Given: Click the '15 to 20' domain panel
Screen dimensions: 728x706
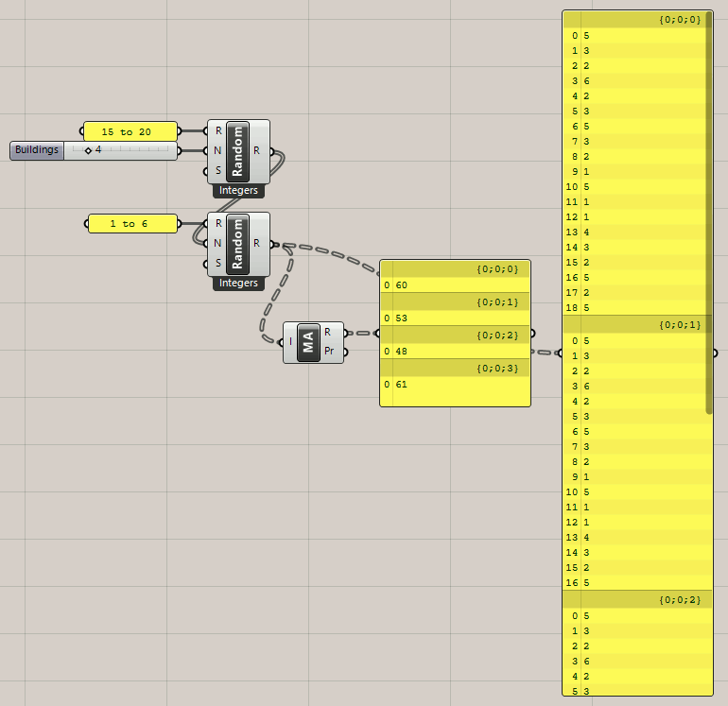Looking at the screenshot, I should [x=130, y=131].
